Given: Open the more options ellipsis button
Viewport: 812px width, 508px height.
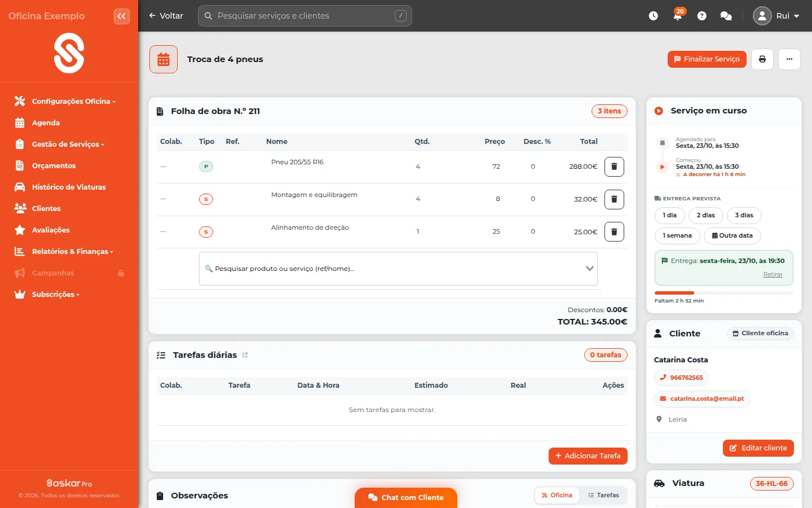Looking at the screenshot, I should coord(789,59).
